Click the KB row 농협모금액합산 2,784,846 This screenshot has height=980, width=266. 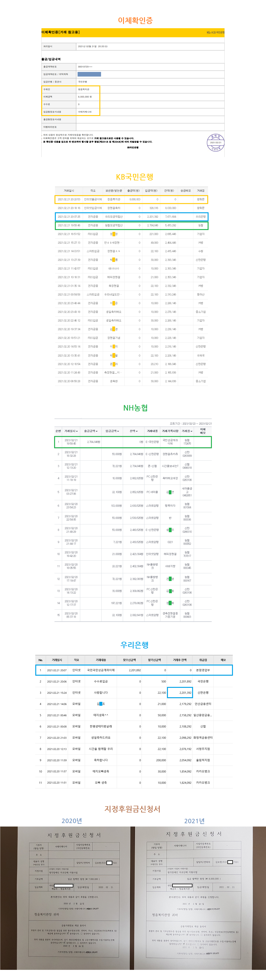[x=131, y=225]
